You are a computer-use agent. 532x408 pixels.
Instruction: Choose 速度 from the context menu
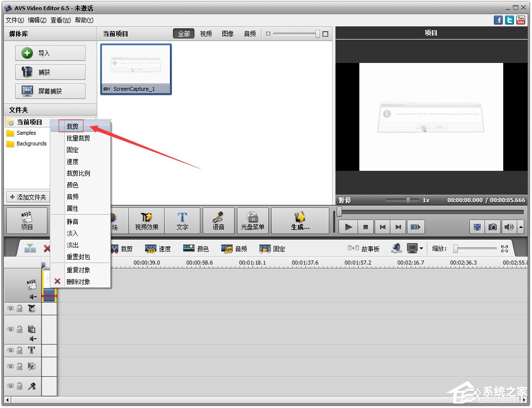point(81,162)
